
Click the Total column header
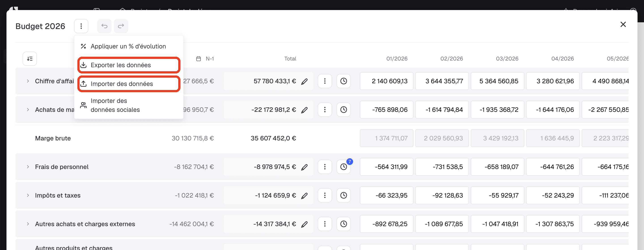[x=290, y=59]
